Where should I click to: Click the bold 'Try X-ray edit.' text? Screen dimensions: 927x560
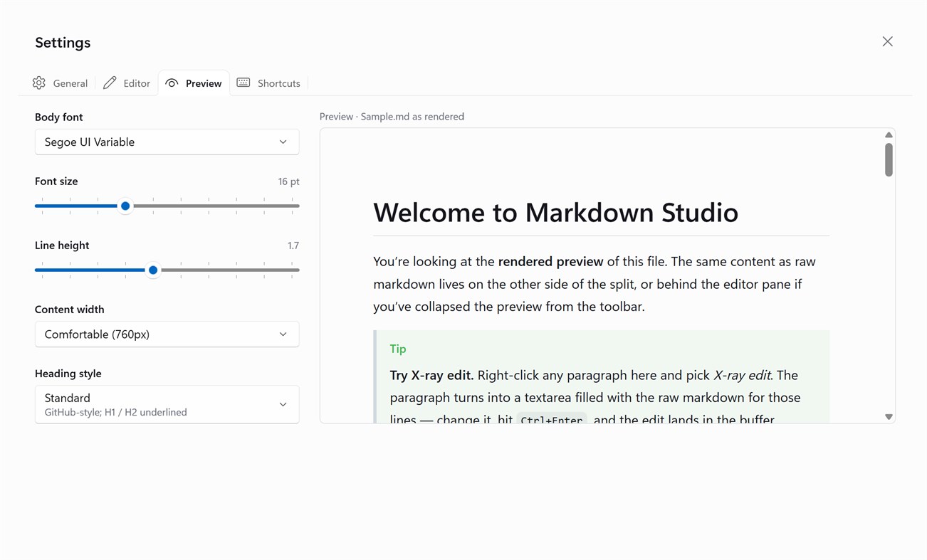(x=431, y=375)
